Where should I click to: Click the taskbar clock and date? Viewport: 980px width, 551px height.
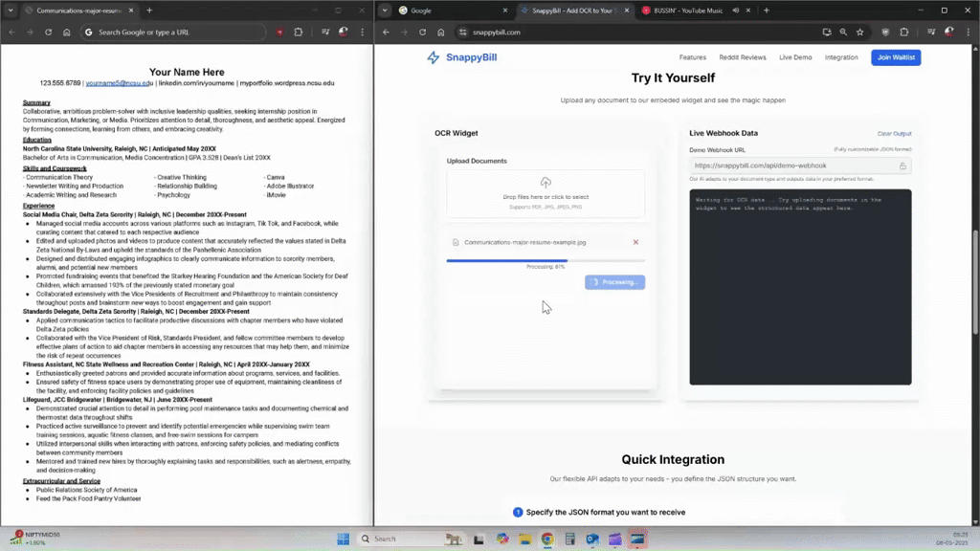click(951, 539)
